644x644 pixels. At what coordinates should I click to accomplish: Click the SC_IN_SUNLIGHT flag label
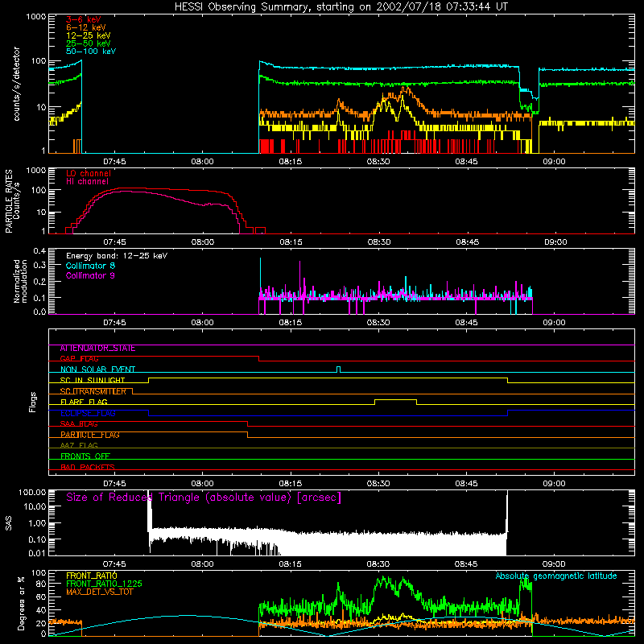pos(93,380)
